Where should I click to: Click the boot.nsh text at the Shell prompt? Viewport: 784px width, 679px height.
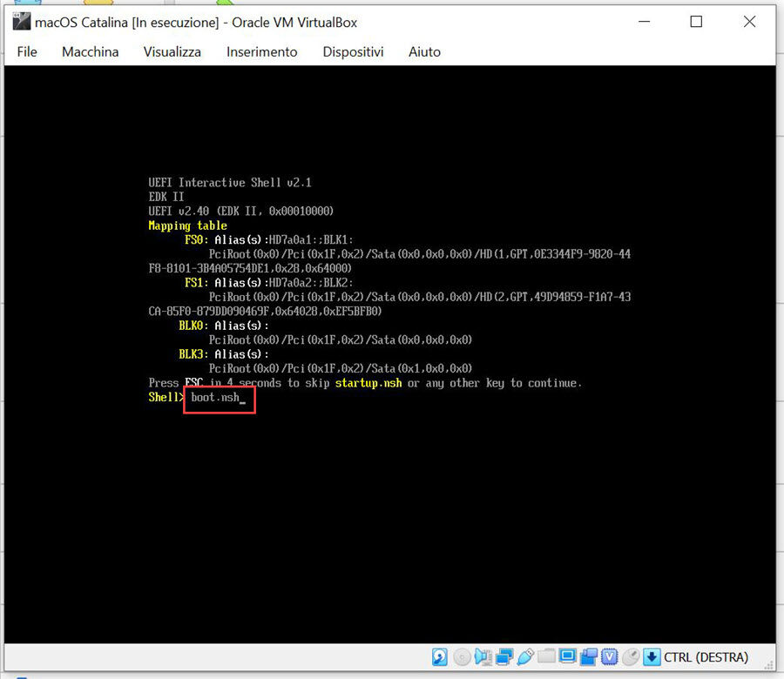(x=216, y=397)
